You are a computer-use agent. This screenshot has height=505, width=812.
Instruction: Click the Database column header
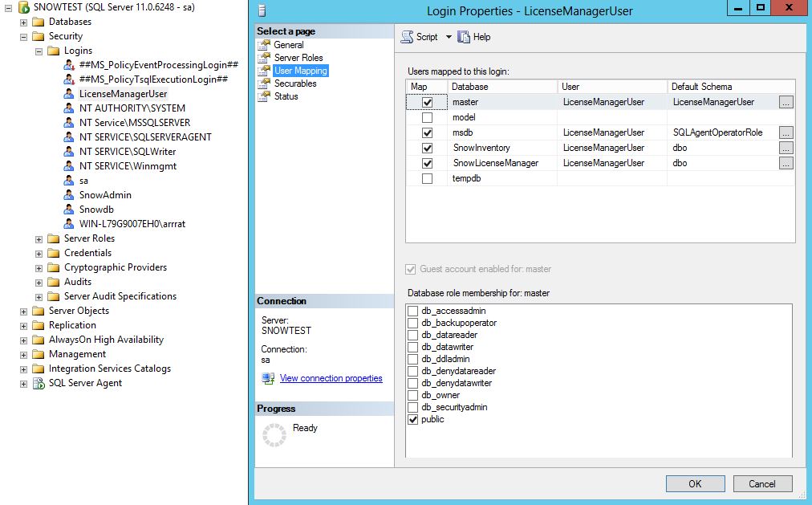pyautogui.click(x=502, y=87)
